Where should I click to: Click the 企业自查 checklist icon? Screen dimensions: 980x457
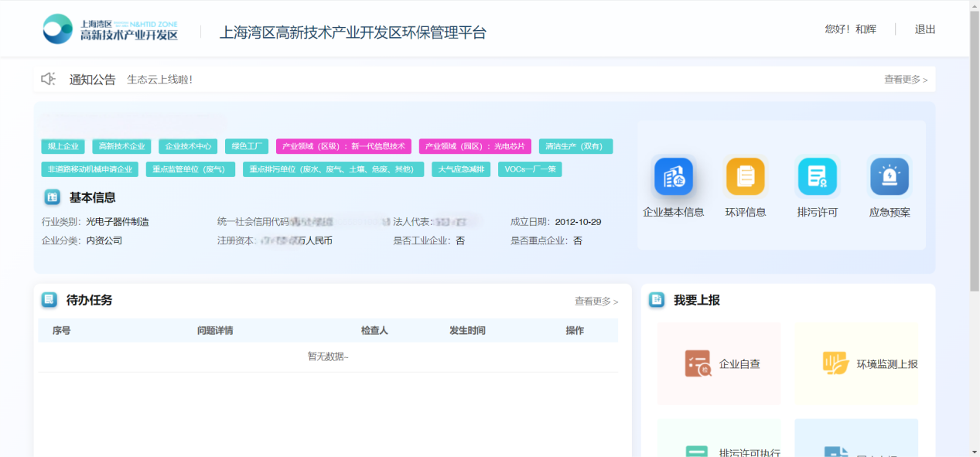pos(698,363)
